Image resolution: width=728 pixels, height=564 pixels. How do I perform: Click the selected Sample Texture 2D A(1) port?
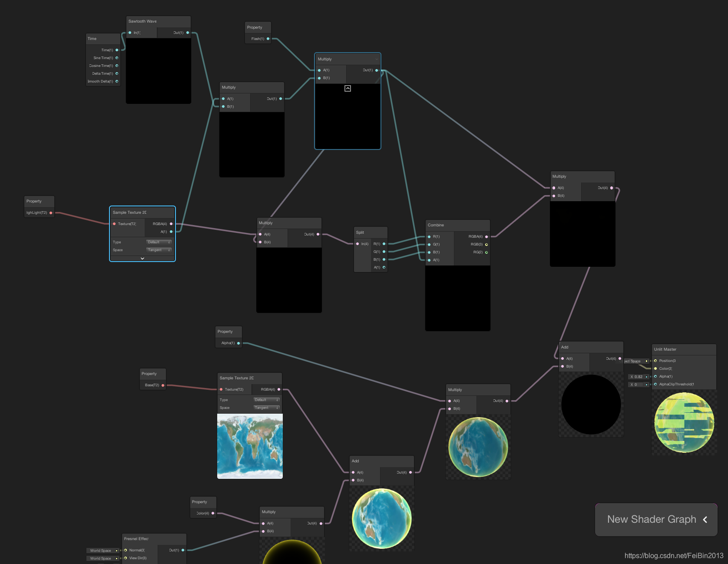coord(171,232)
